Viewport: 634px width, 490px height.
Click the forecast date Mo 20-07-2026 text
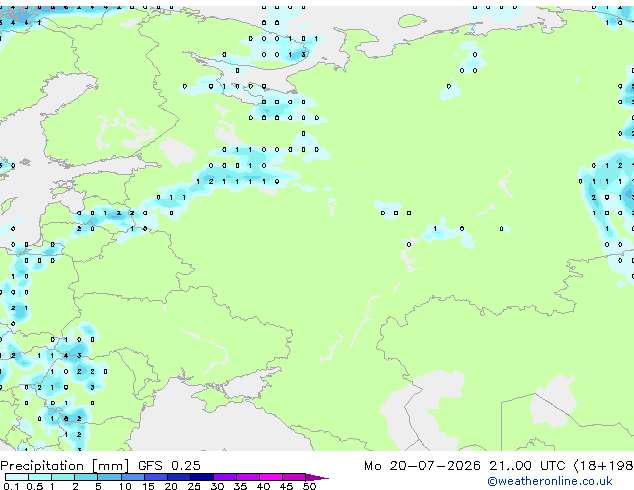click(422, 466)
